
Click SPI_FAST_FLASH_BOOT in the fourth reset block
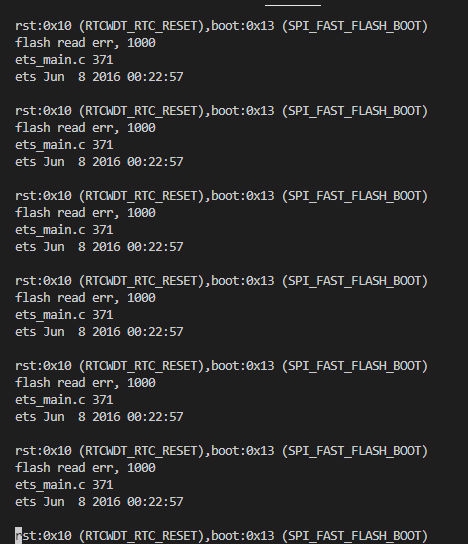[x=355, y=281]
